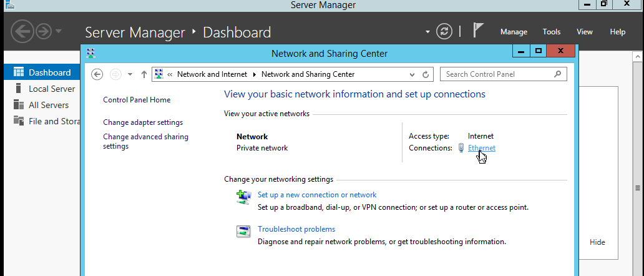Viewport: 644px width, 276px height.
Task: Open Change adapter settings
Action: pyautogui.click(x=143, y=122)
